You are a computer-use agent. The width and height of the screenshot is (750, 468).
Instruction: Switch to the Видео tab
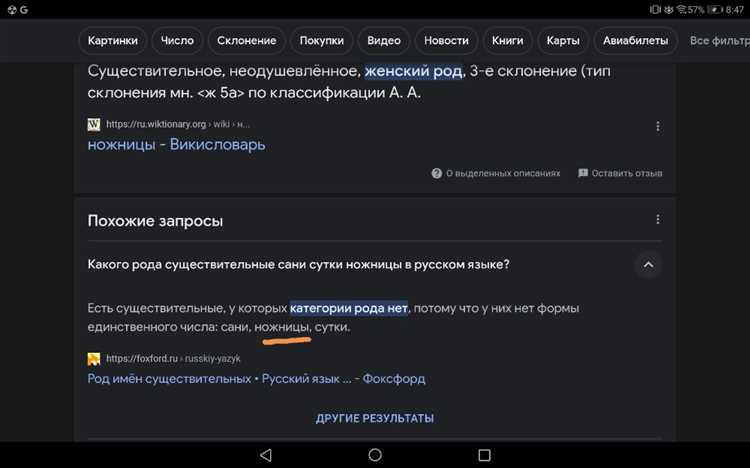pyautogui.click(x=384, y=41)
